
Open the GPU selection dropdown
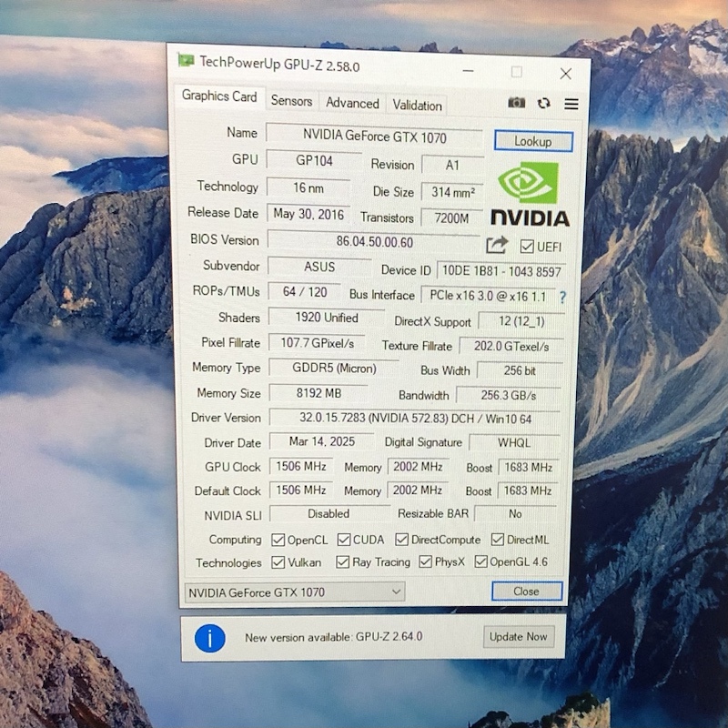pos(295,592)
